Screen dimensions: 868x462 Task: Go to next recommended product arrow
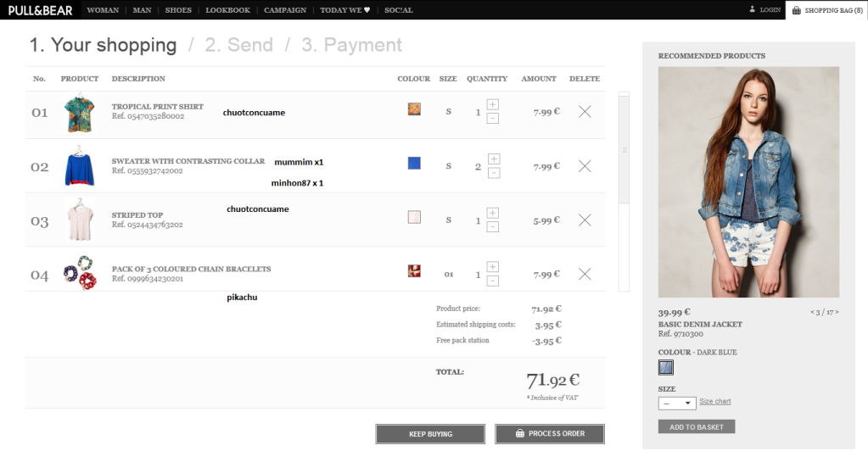837,312
